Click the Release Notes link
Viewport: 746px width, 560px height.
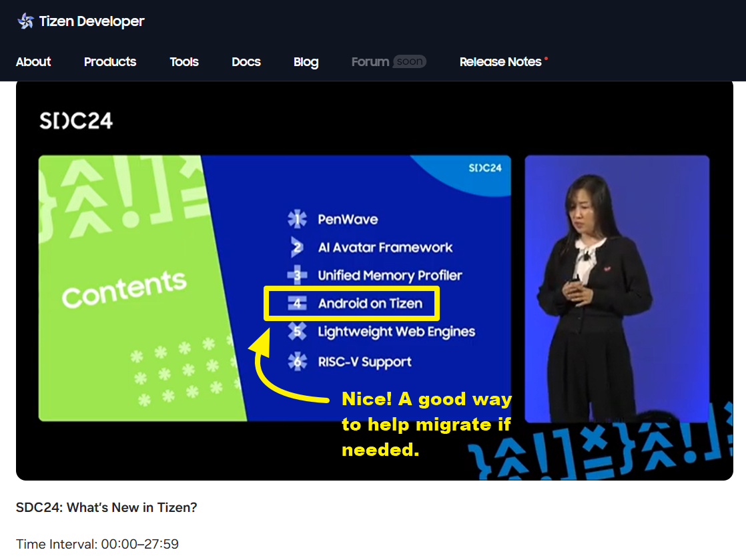point(501,61)
